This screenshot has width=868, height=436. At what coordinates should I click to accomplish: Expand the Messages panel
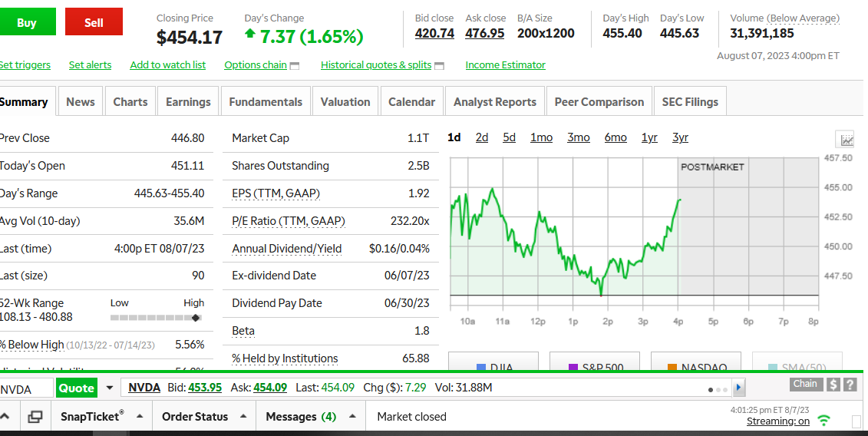click(x=352, y=417)
